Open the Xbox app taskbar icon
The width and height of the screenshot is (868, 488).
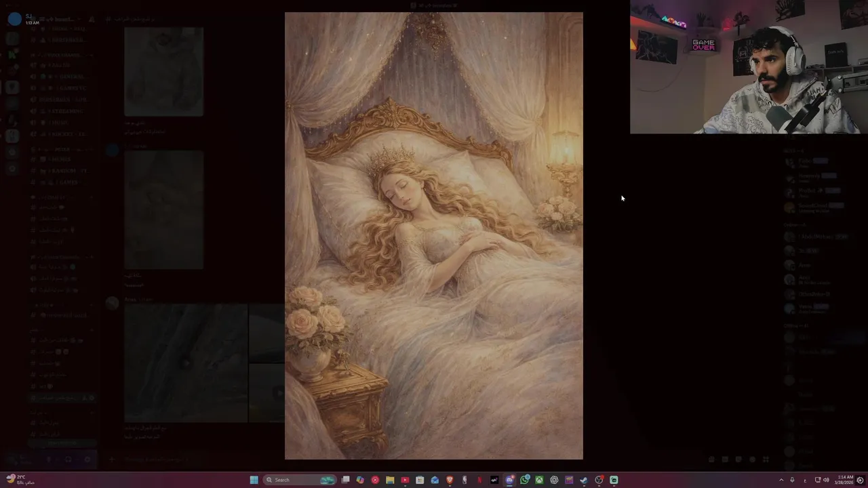(x=539, y=480)
